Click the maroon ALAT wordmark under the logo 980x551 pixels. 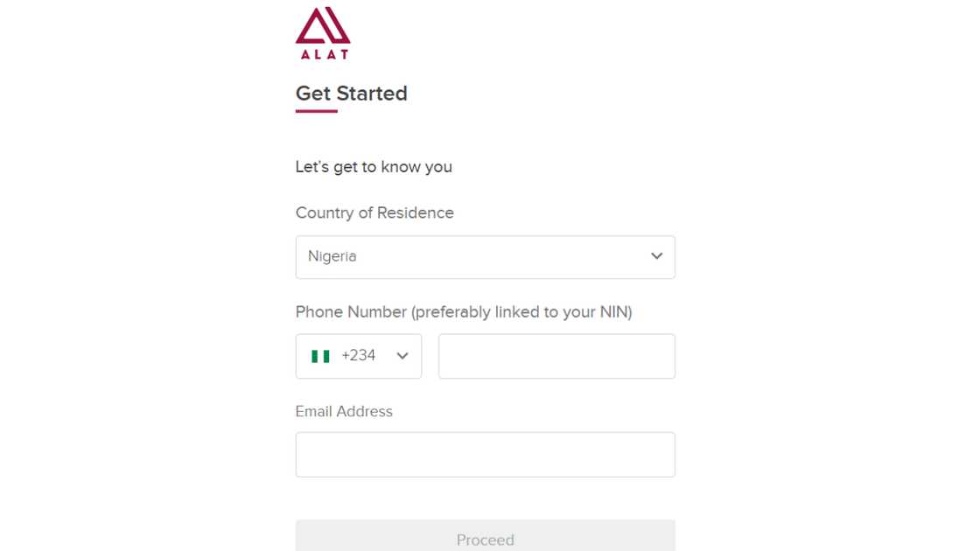tap(323, 54)
